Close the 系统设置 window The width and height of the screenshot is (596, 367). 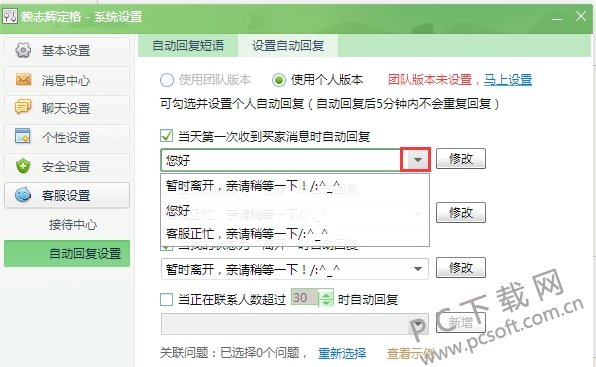tap(581, 16)
